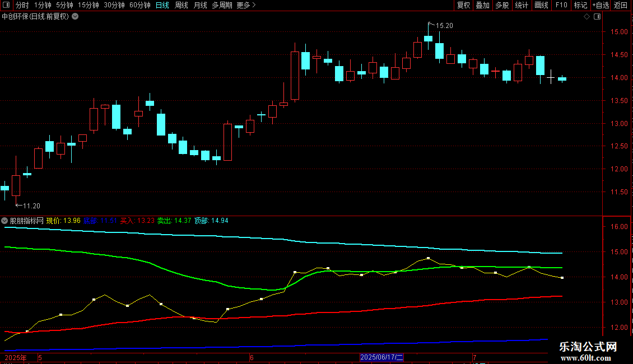Expand the 更多 periods menu
Image resolution: width=633 pixels, height=364 pixels.
tap(246, 5)
